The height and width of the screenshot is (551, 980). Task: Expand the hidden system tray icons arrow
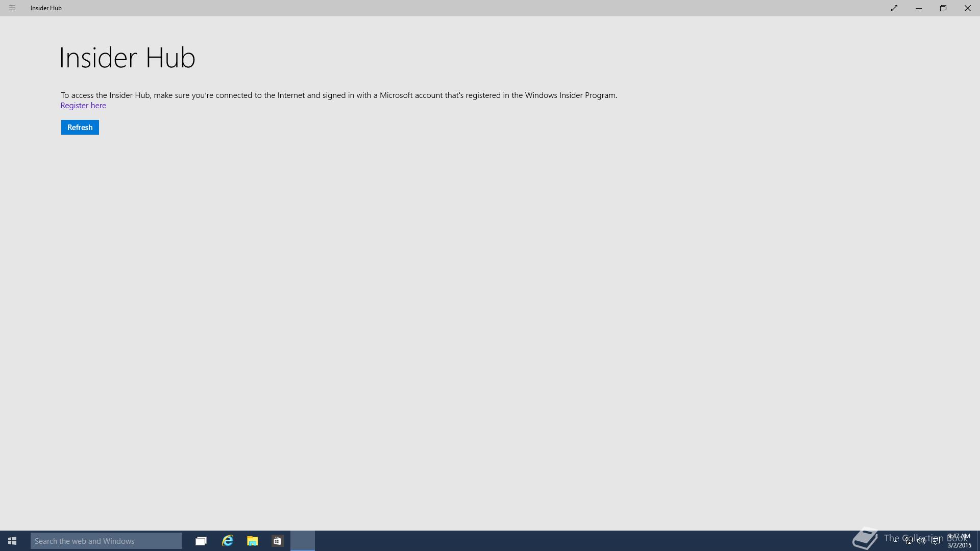pos(895,541)
